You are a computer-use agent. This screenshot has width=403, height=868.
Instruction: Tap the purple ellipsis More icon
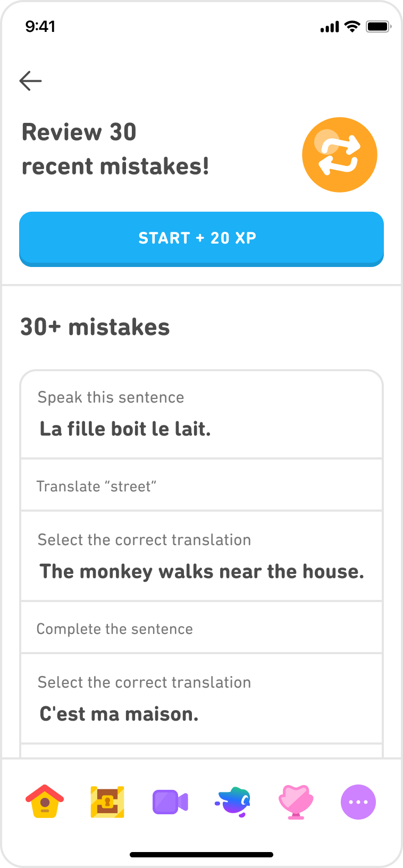(358, 802)
